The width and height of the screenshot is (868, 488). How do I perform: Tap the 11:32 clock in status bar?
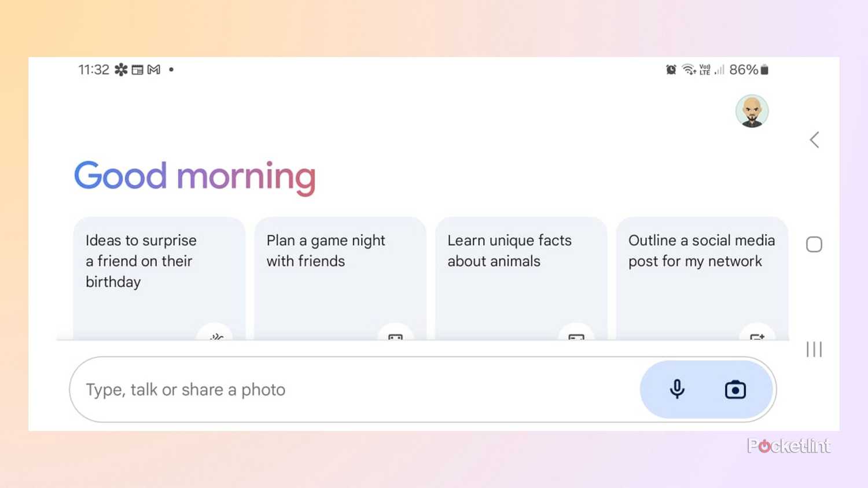click(x=94, y=70)
